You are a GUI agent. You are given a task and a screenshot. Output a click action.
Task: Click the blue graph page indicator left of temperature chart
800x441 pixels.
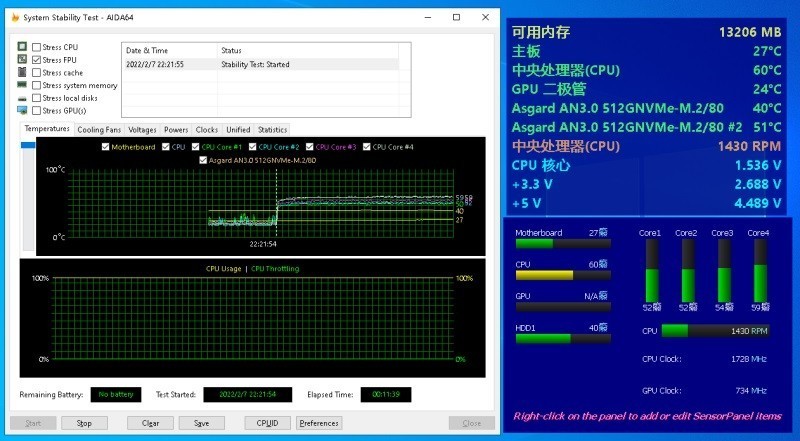tap(28, 145)
